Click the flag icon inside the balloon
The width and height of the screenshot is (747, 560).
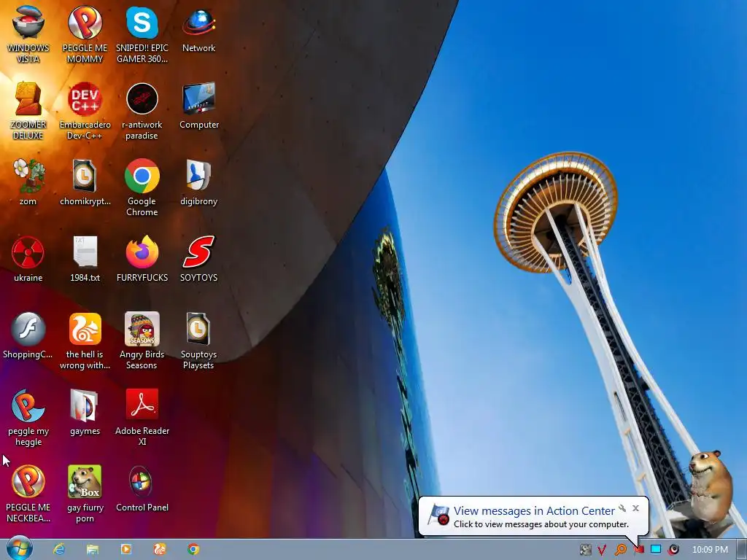click(x=438, y=516)
